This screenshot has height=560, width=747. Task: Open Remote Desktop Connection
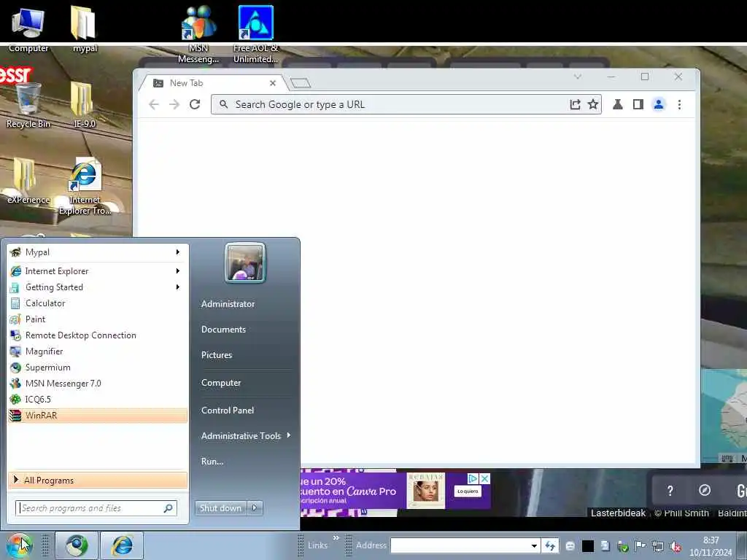pos(98,335)
